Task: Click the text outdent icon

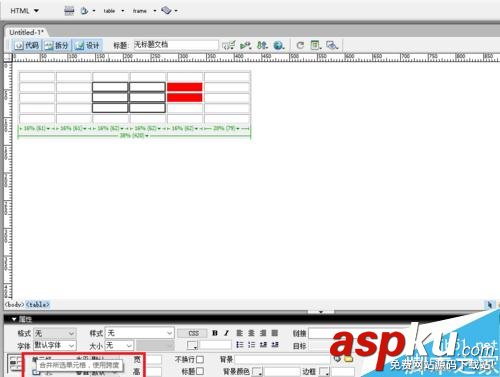Action: pyautogui.click(x=263, y=345)
